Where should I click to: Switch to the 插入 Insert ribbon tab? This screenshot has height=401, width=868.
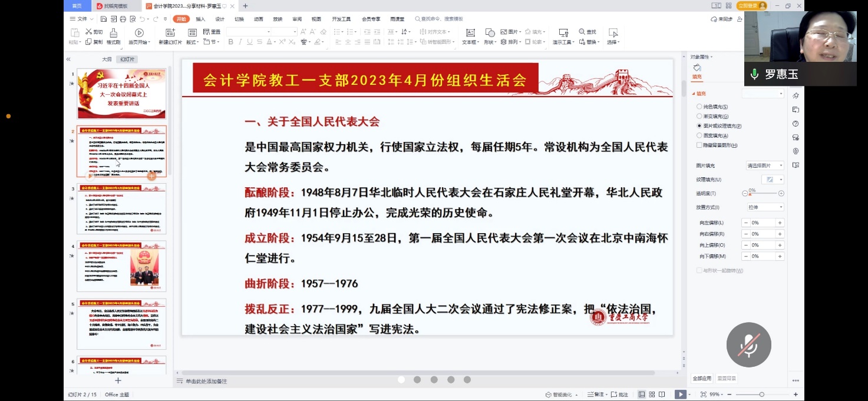click(200, 19)
